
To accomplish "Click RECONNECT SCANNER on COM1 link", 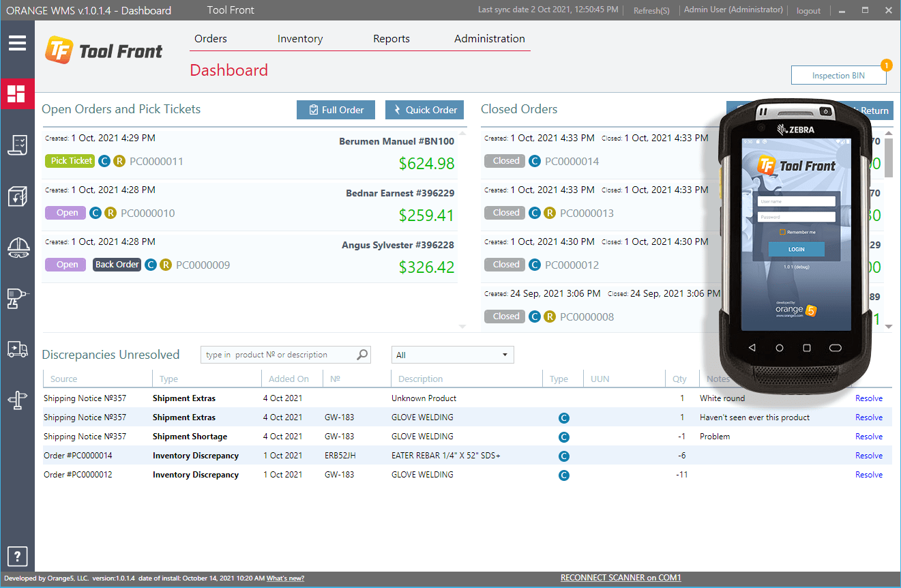I will tap(621, 578).
